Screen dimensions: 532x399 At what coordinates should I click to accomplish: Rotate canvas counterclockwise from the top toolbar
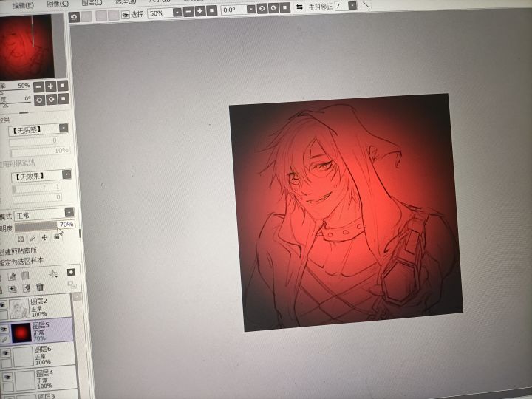point(262,8)
